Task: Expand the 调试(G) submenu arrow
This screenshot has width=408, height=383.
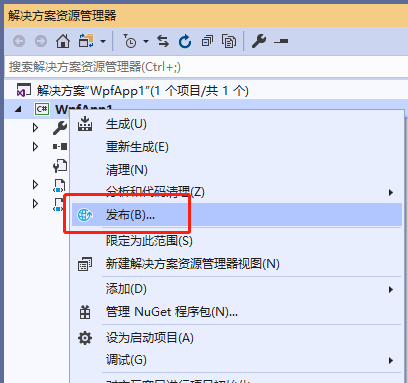Action: pyautogui.click(x=391, y=360)
